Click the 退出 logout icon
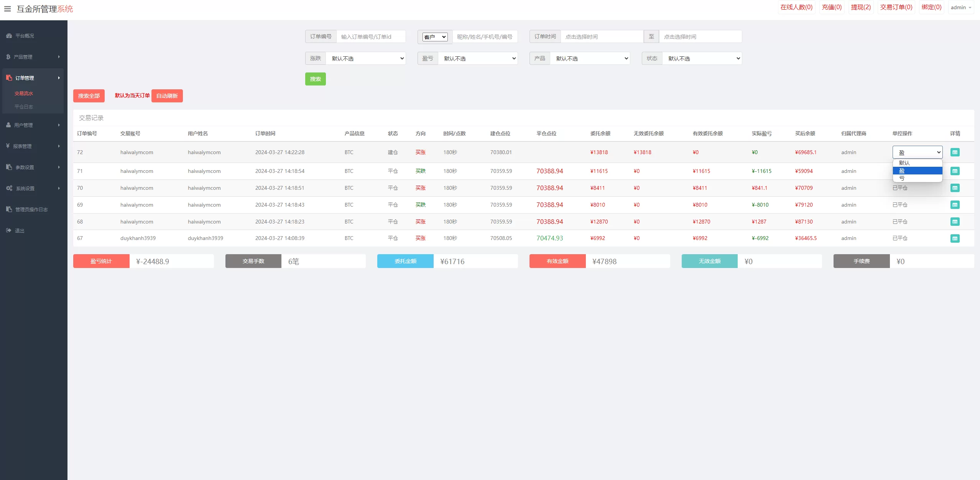Screen dimensions: 980x480 pyautogui.click(x=8, y=230)
